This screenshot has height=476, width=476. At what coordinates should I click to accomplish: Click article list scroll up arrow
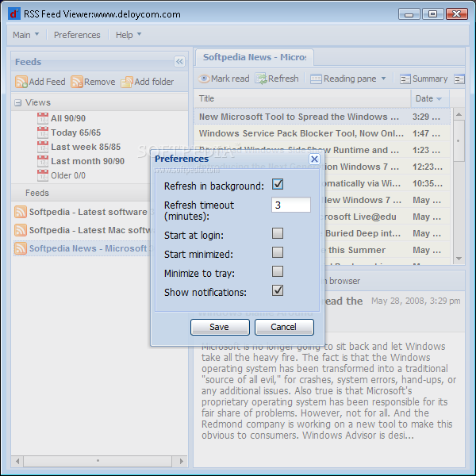(459, 114)
